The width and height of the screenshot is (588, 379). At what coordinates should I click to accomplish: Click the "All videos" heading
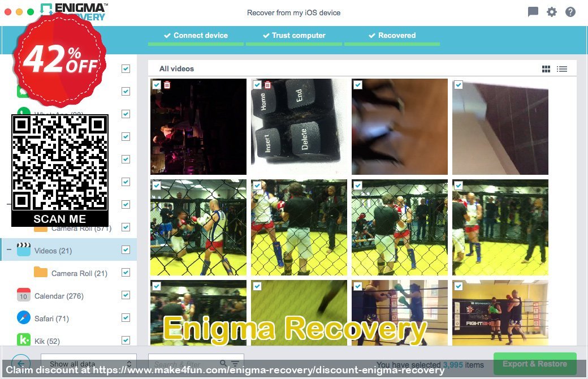pos(176,68)
